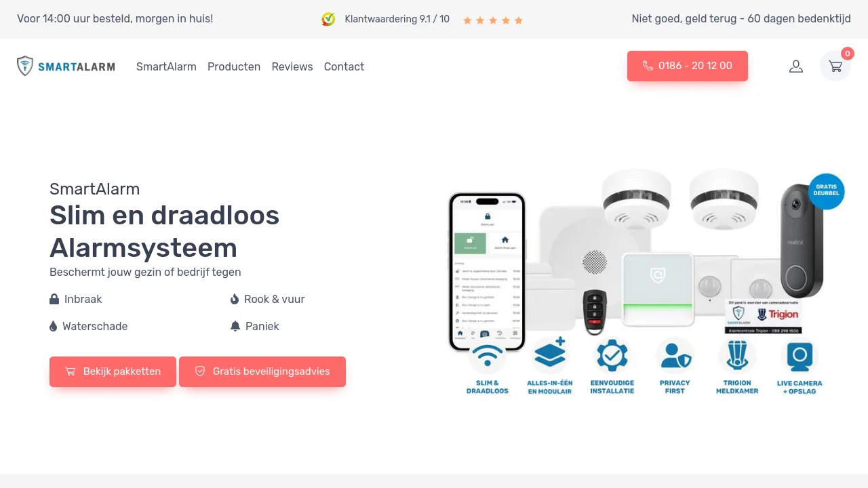Image resolution: width=868 pixels, height=488 pixels.
Task: Open the Producten menu item
Action: tap(234, 66)
